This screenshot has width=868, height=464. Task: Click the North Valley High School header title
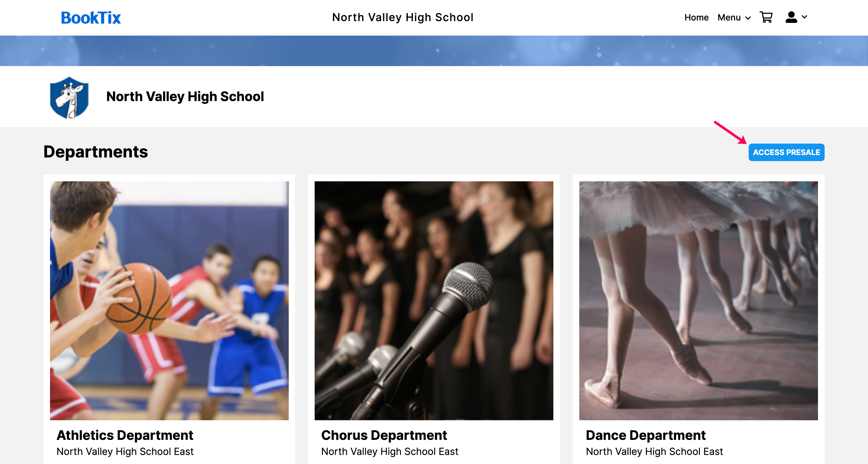[x=403, y=17]
